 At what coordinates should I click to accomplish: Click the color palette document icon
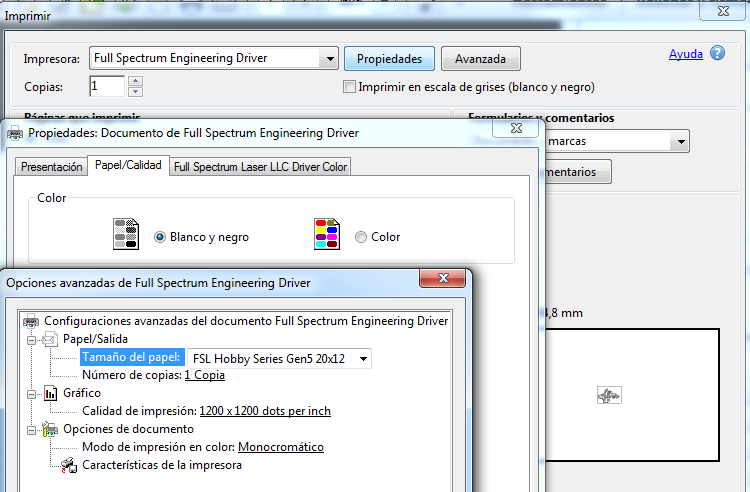(x=327, y=234)
